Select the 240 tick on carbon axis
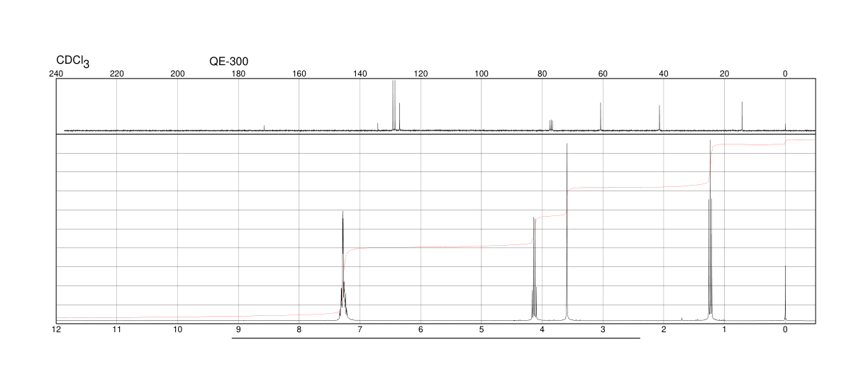This screenshot has width=868, height=374. [x=56, y=74]
